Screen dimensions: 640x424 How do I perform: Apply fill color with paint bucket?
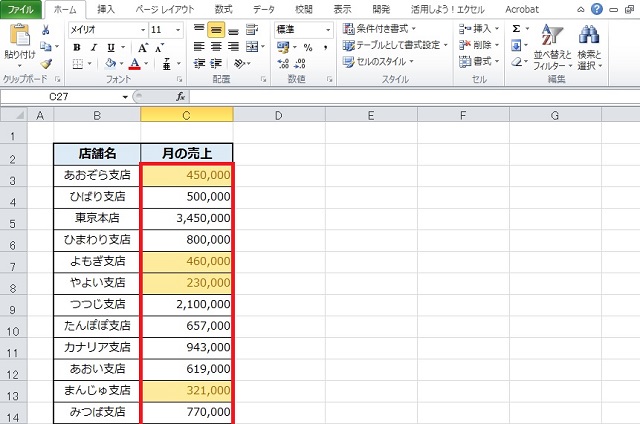[111, 64]
